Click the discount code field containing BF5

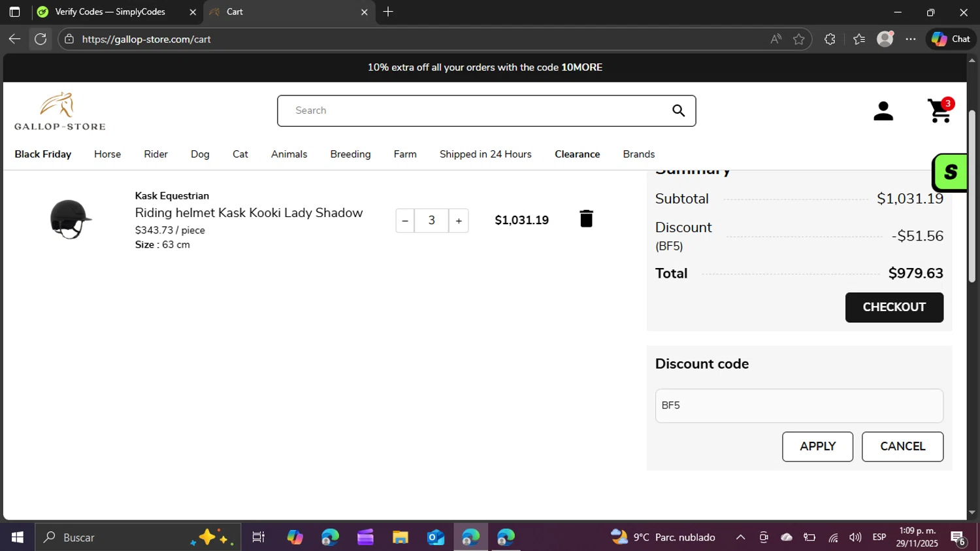pyautogui.click(x=799, y=406)
